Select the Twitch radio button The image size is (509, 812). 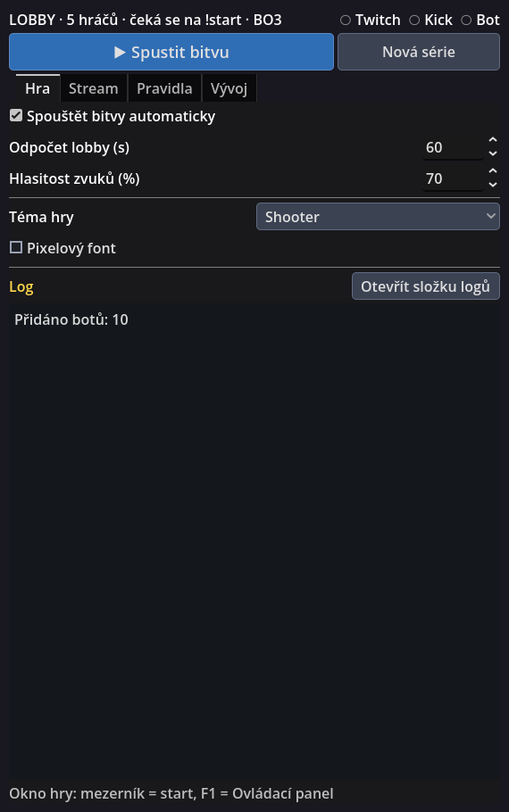[346, 21]
